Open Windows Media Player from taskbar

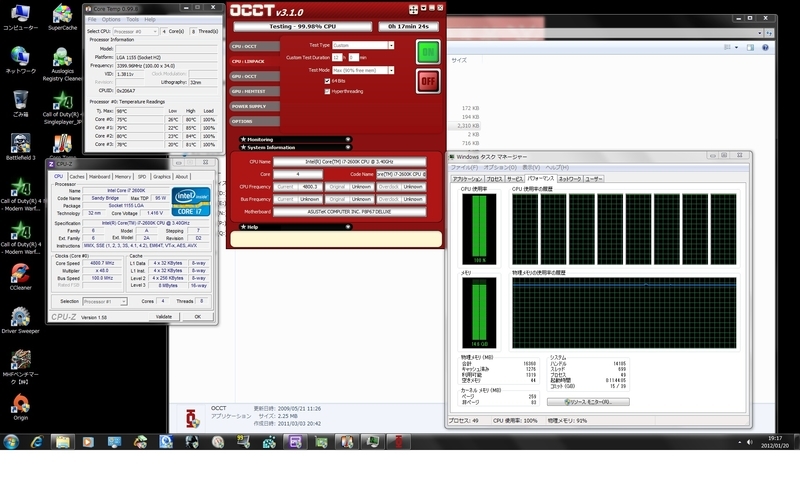click(x=88, y=442)
